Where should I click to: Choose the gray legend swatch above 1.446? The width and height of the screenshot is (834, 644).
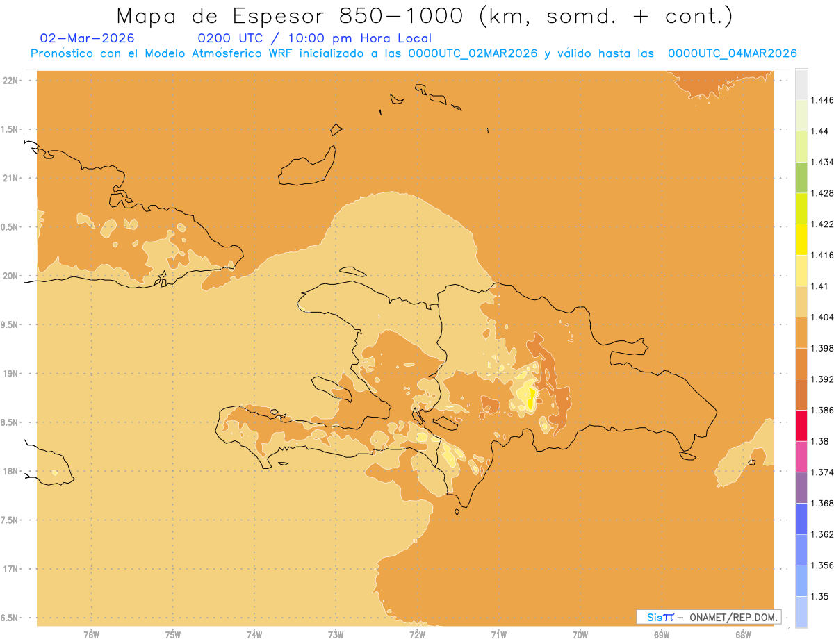click(801, 84)
